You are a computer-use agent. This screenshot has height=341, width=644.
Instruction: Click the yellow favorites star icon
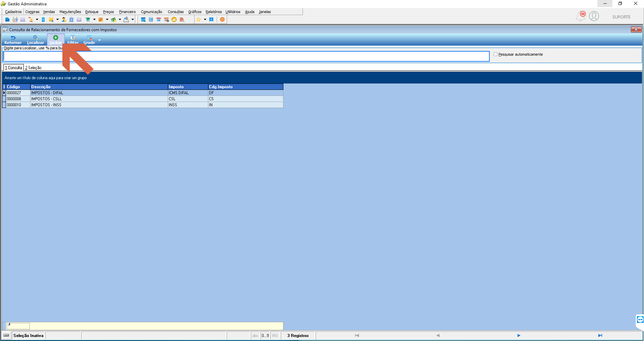pyautogui.click(x=199, y=19)
